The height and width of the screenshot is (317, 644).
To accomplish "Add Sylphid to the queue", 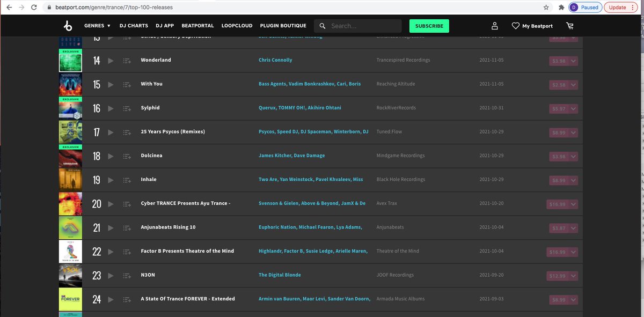I will (x=127, y=108).
